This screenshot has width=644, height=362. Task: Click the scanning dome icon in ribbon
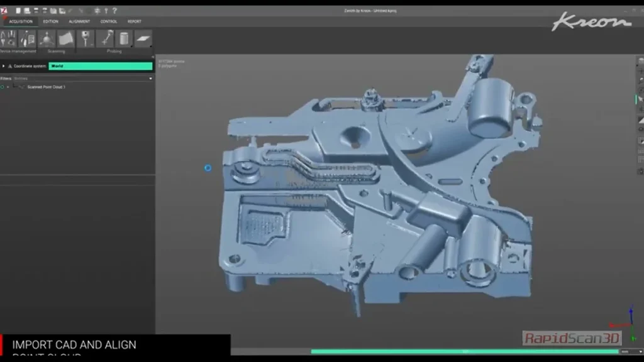click(47, 39)
